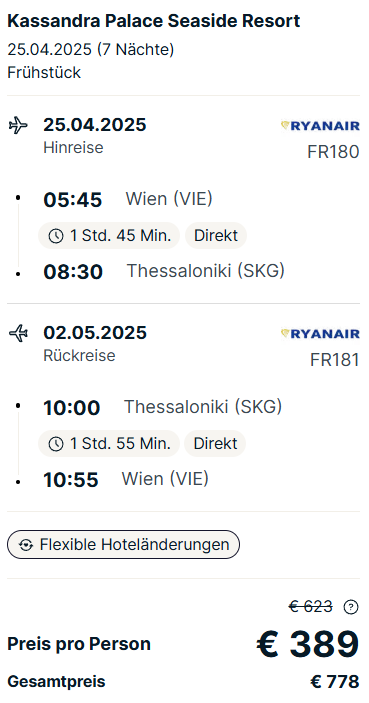Open the price info question mark icon
Image resolution: width=369 pixels, height=703 pixels.
[351, 607]
